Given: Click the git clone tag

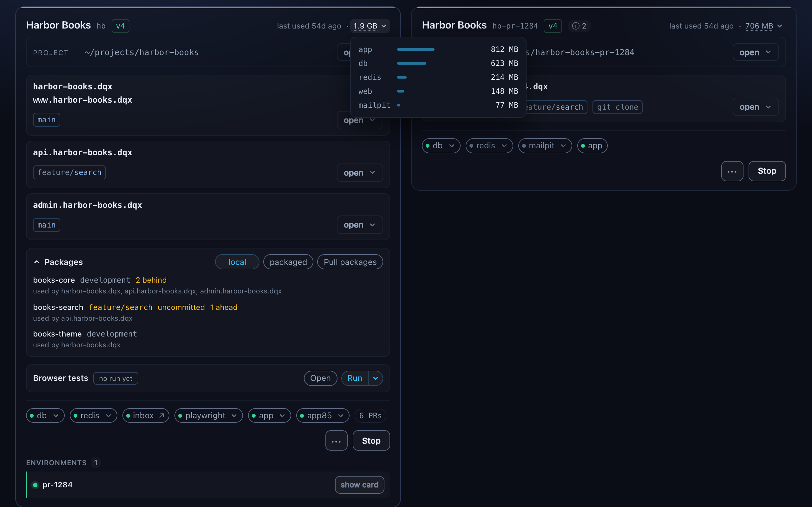Looking at the screenshot, I should 617,107.
